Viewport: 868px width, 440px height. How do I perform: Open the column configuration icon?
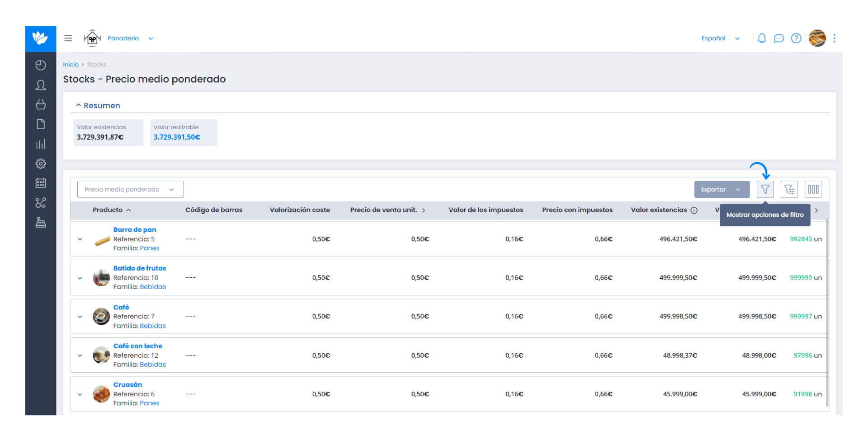(x=813, y=189)
